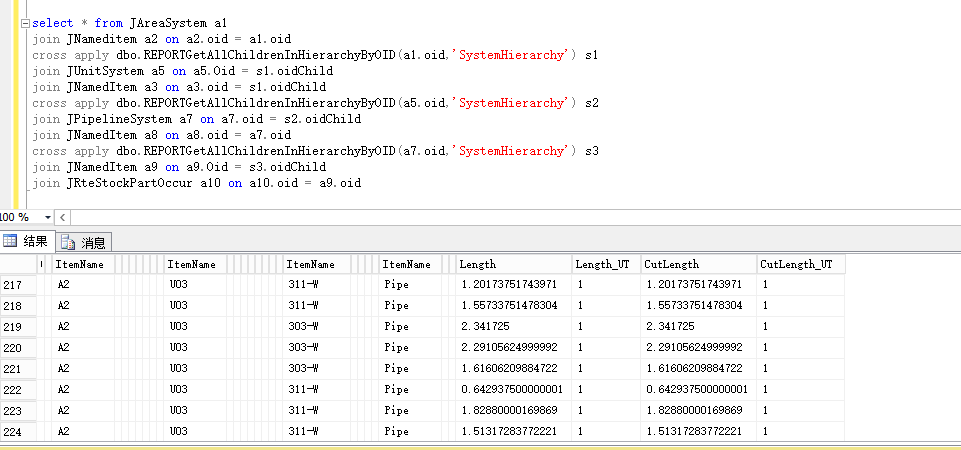This screenshot has height=450, width=961.
Task: Click the select keyword in the query
Action: [53, 23]
